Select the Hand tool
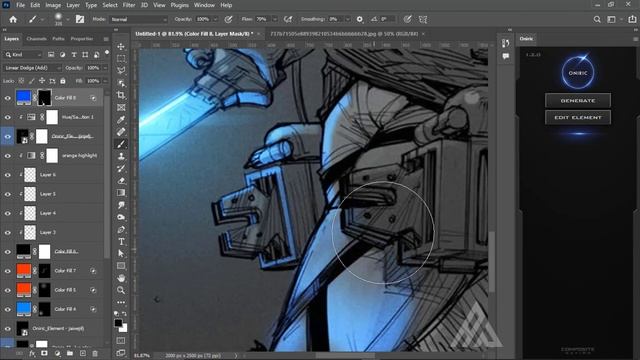 pos(121,278)
